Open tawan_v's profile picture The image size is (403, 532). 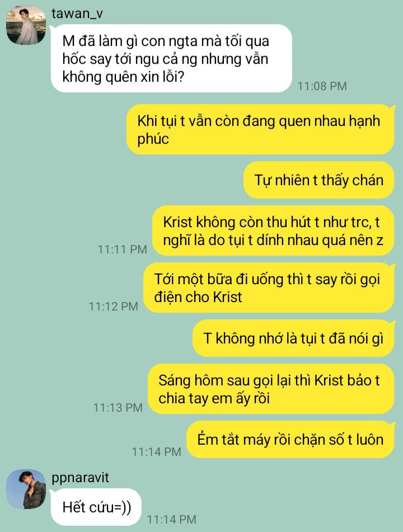click(26, 25)
